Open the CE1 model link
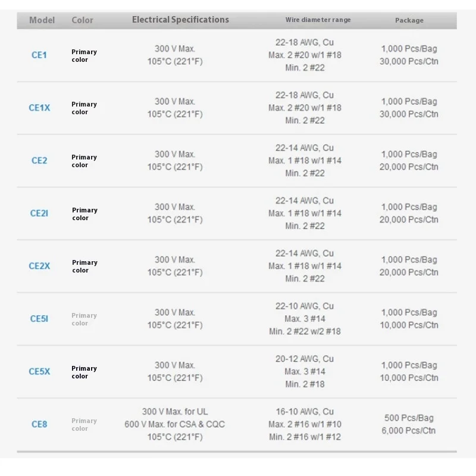Screen dimensions: 476x476 click(x=39, y=55)
